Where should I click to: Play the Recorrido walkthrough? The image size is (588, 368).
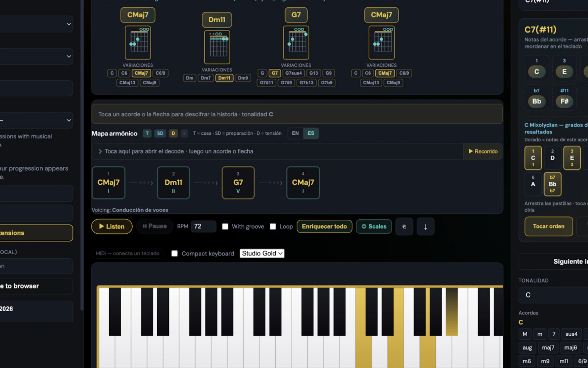click(483, 151)
